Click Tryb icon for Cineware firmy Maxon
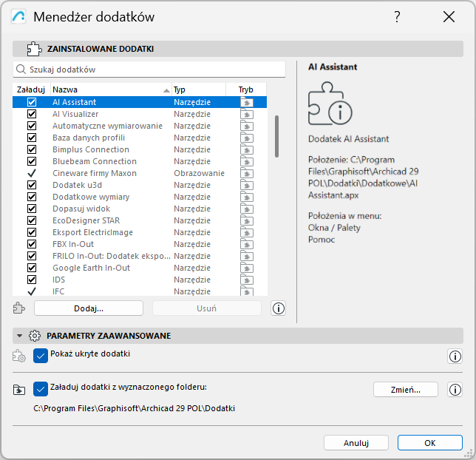 coord(247,174)
